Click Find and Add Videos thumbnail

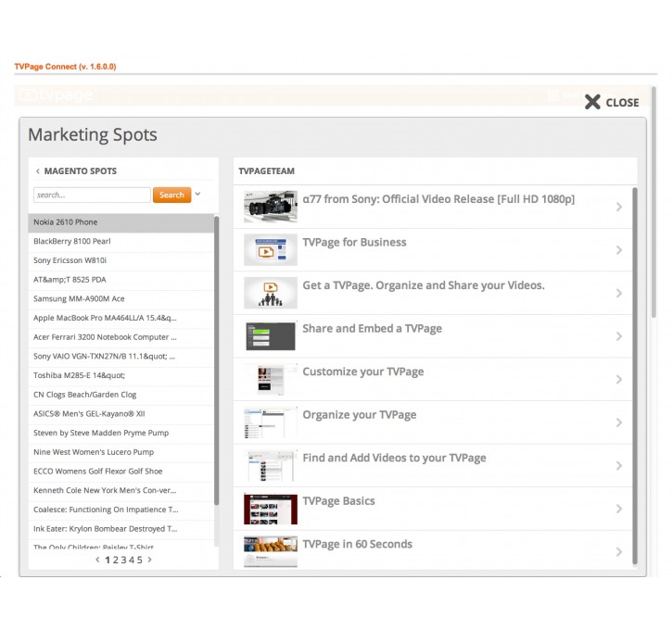click(271, 466)
